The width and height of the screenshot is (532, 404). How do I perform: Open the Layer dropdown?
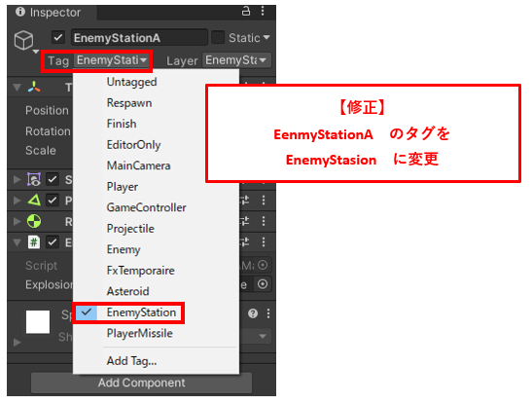tap(236, 60)
